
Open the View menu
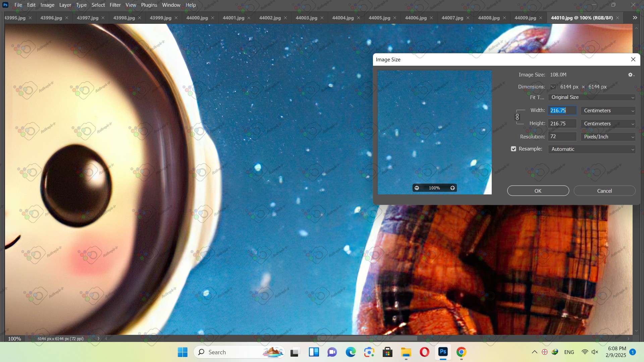[131, 5]
